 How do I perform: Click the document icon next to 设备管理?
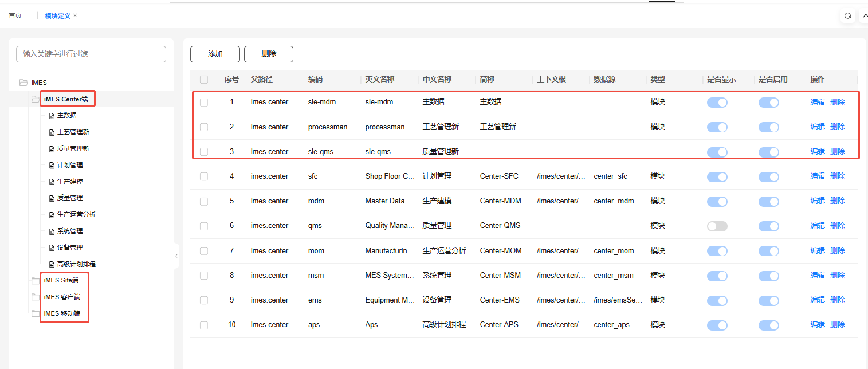(52, 248)
